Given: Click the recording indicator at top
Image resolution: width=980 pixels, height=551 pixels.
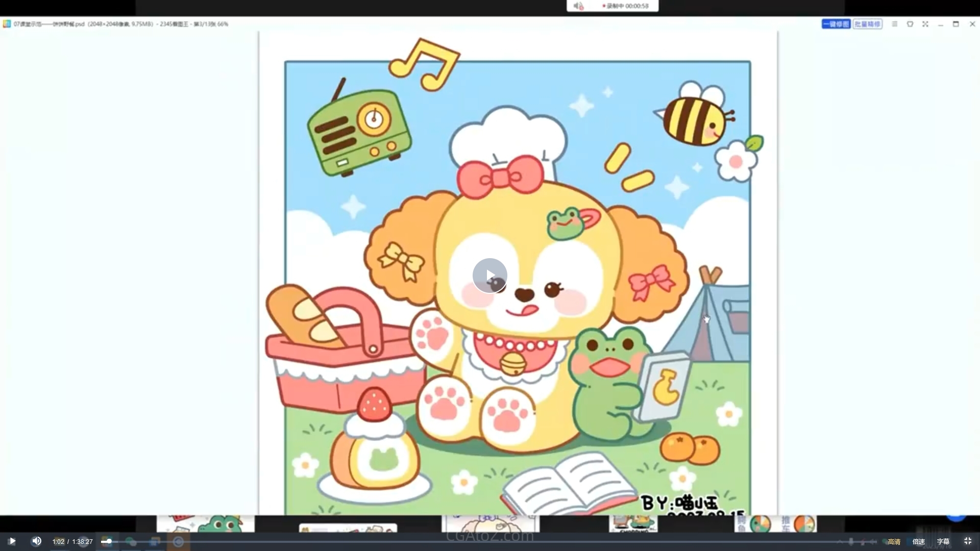Looking at the screenshot, I should click(625, 6).
